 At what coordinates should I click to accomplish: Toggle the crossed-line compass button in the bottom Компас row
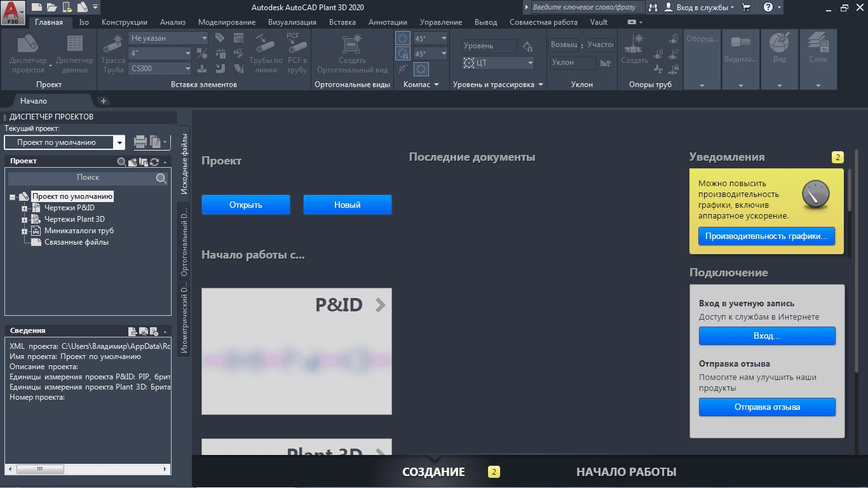403,69
